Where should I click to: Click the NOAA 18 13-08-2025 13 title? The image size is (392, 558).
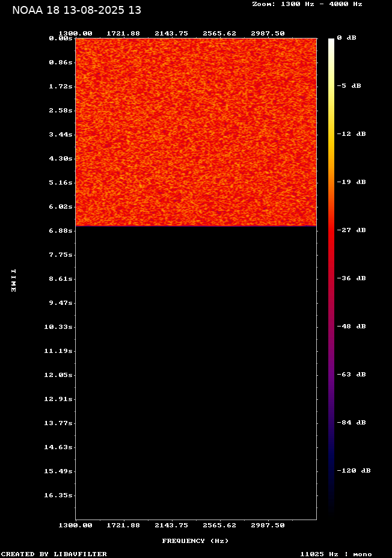(76, 10)
